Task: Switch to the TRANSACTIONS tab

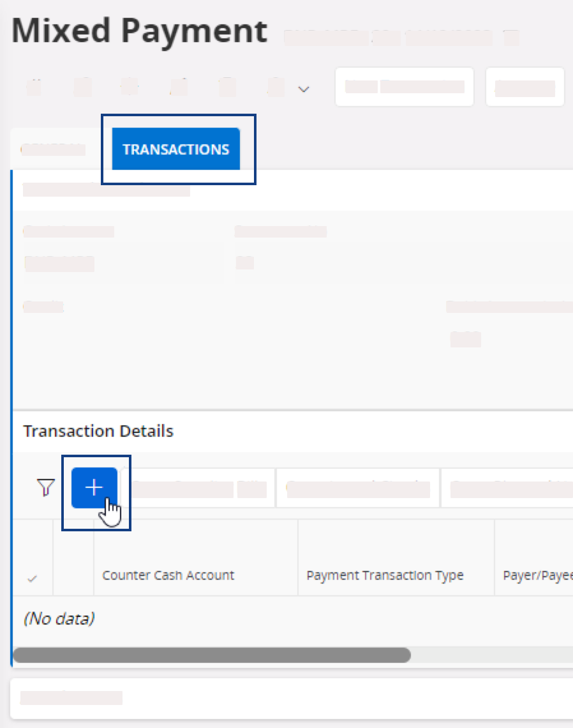Action: click(x=175, y=149)
